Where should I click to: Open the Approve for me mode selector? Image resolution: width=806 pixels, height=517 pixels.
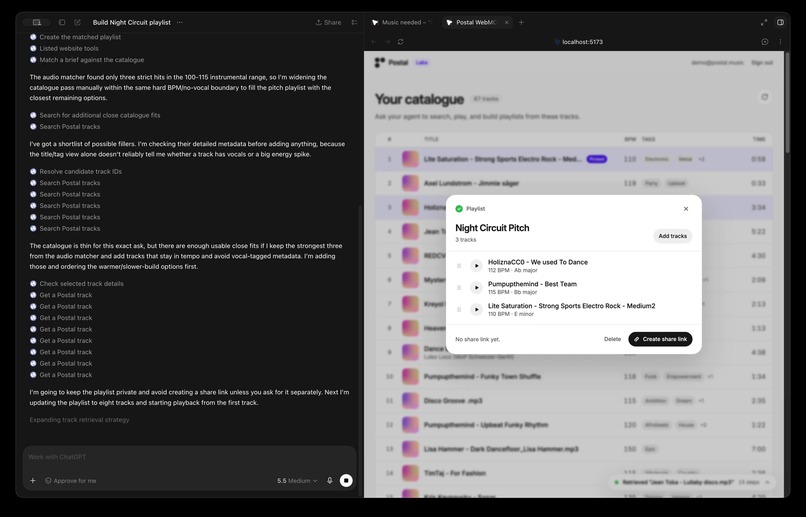tap(70, 481)
